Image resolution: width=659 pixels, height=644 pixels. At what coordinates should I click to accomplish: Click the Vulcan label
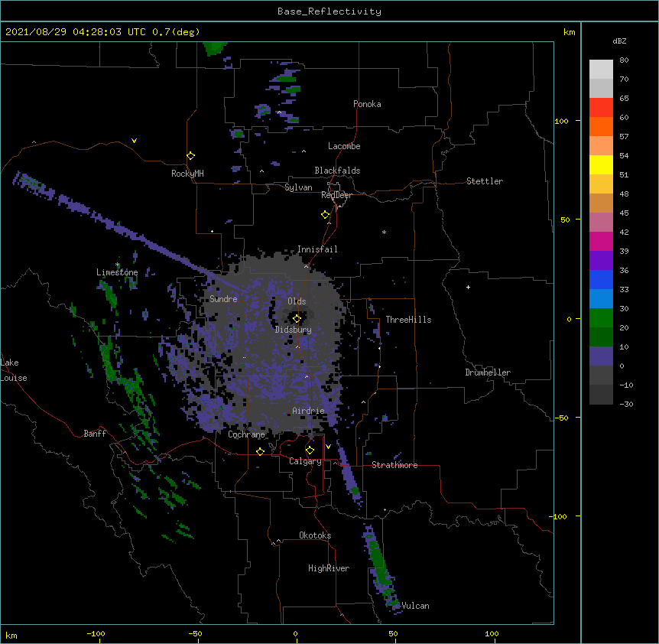(415, 606)
